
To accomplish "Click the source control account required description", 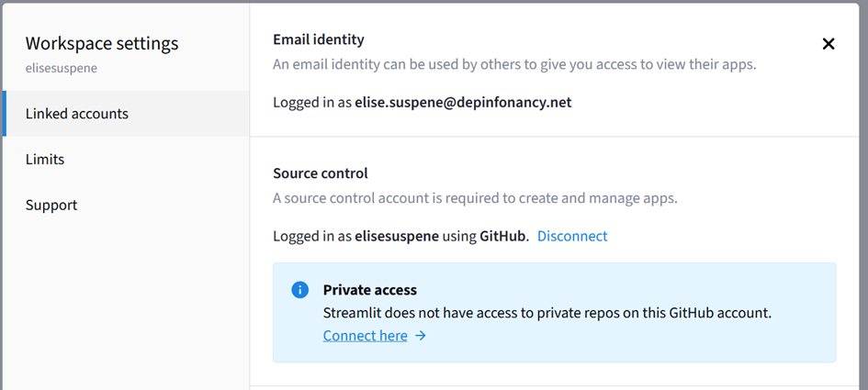I will 475,198.
